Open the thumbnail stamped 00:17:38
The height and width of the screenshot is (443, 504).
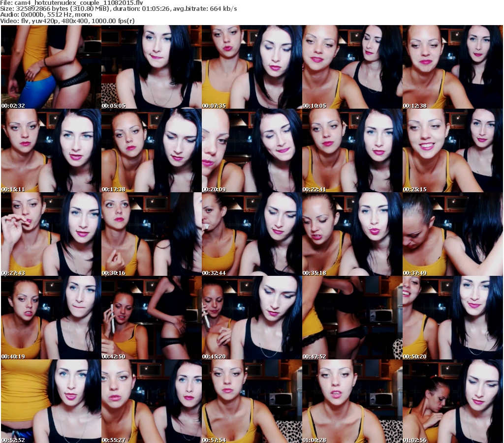152,150
